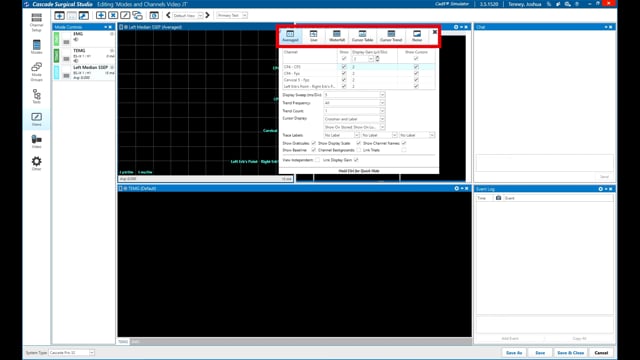Open the Video sidebar section

[x=36, y=141]
